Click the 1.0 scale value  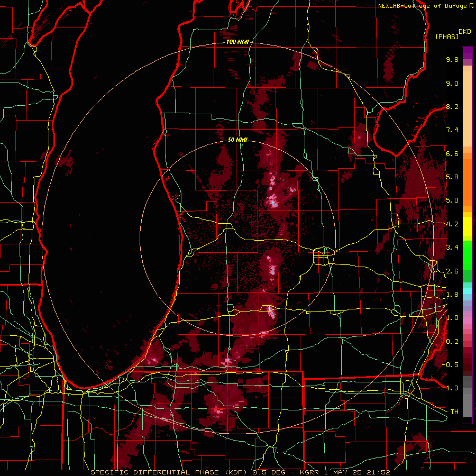click(452, 318)
